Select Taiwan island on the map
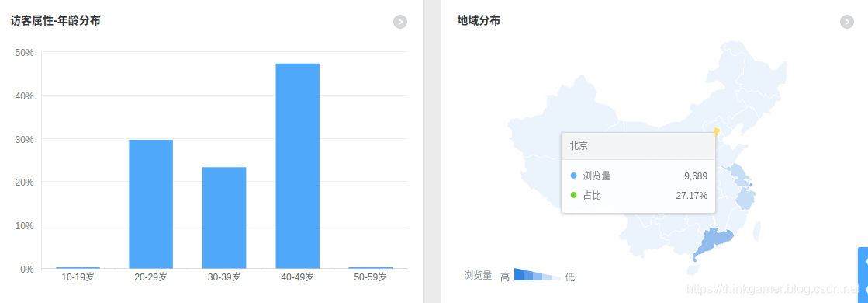The height and width of the screenshot is (303, 868). click(x=757, y=232)
